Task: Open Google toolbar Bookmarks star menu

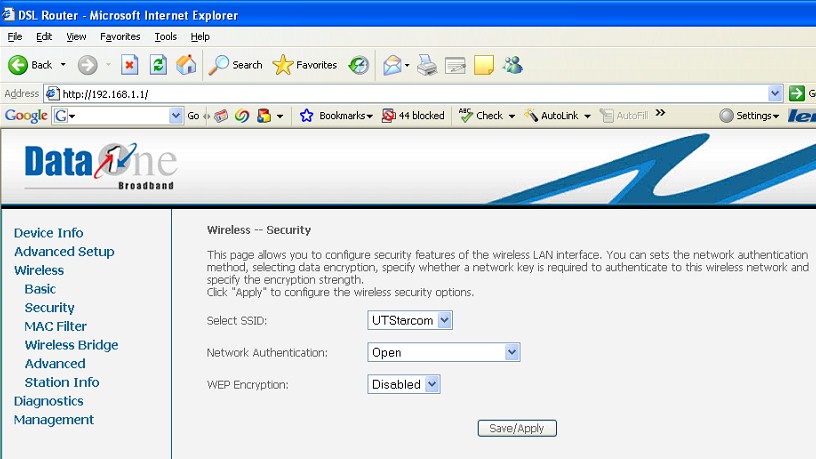Action: click(x=336, y=116)
